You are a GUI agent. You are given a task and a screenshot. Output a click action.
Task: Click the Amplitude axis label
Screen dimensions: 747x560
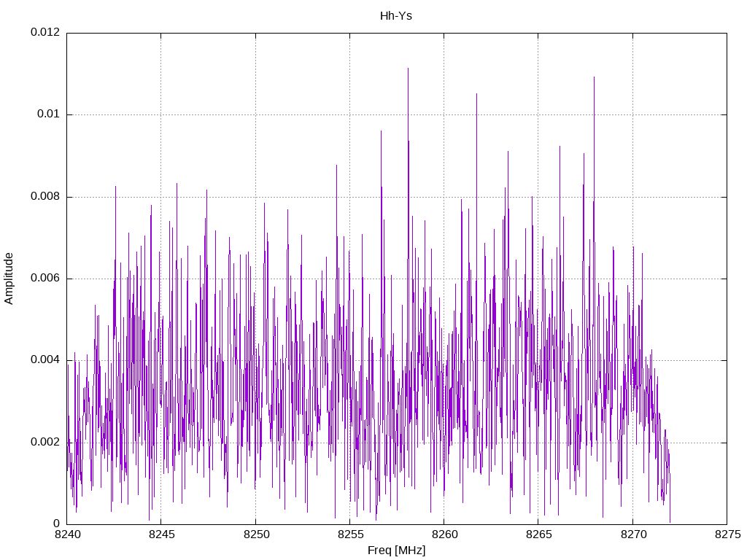(x=9, y=279)
